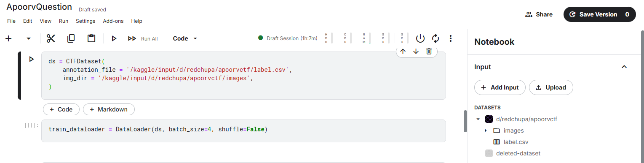Run the current cell from the toolbar
Image resolution: width=644 pixels, height=163 pixels.
coord(114,38)
